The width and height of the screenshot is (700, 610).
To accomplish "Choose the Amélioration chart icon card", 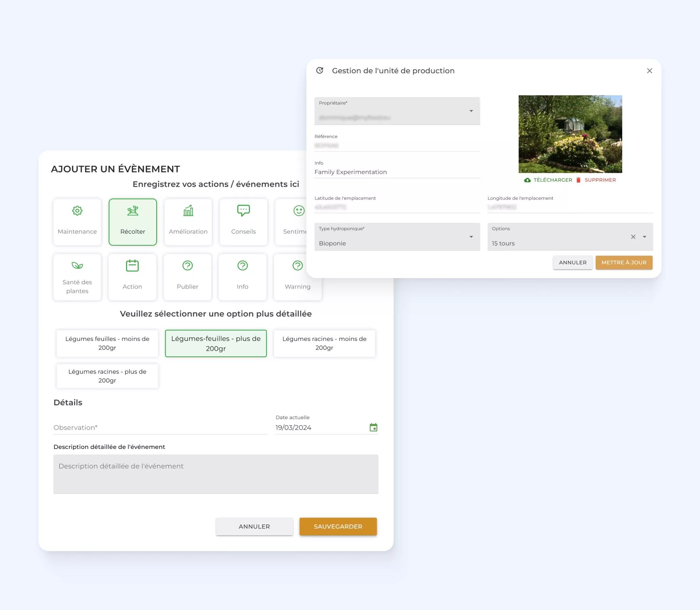I will [188, 211].
